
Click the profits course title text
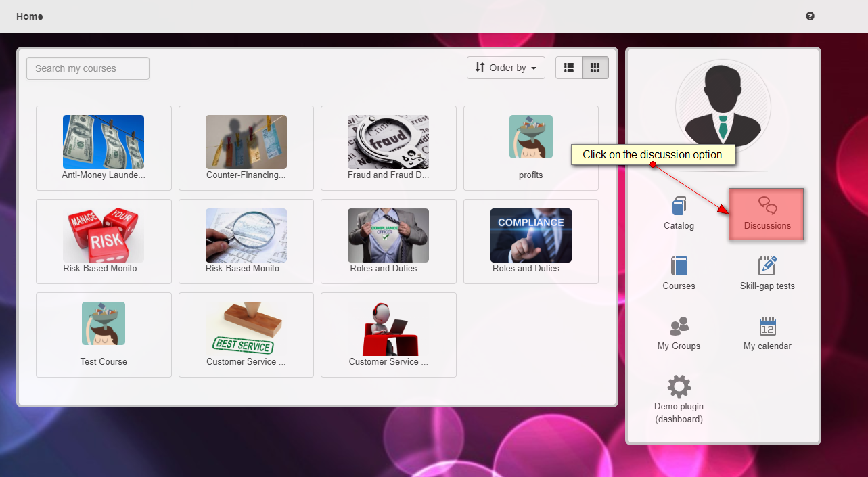(531, 175)
